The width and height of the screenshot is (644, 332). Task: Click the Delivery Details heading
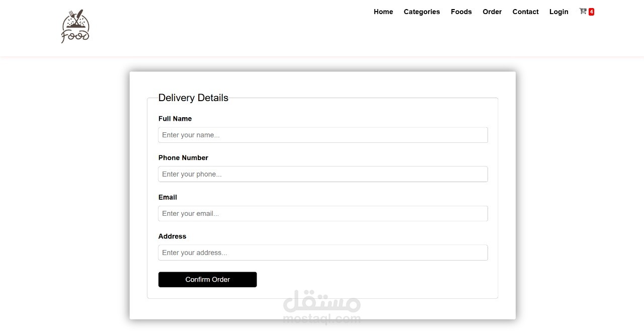(193, 98)
